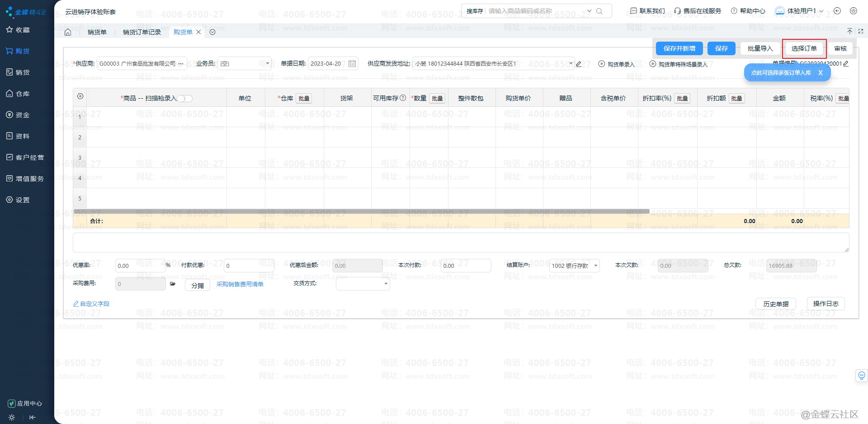Image resolution: width=868 pixels, height=424 pixels.
Task: Toggle the 扫描枪录入 switch
Action: pyautogui.click(x=185, y=99)
